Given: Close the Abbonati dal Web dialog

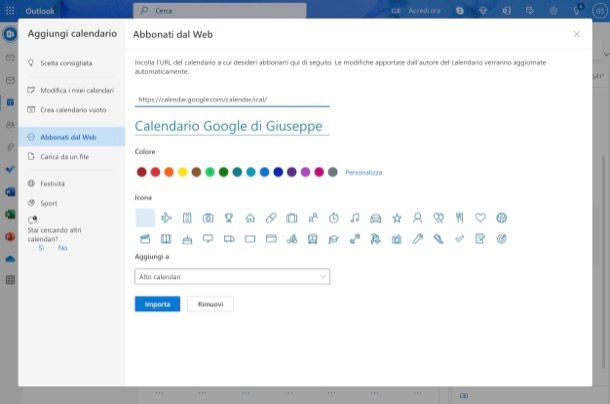Looking at the screenshot, I should [577, 34].
